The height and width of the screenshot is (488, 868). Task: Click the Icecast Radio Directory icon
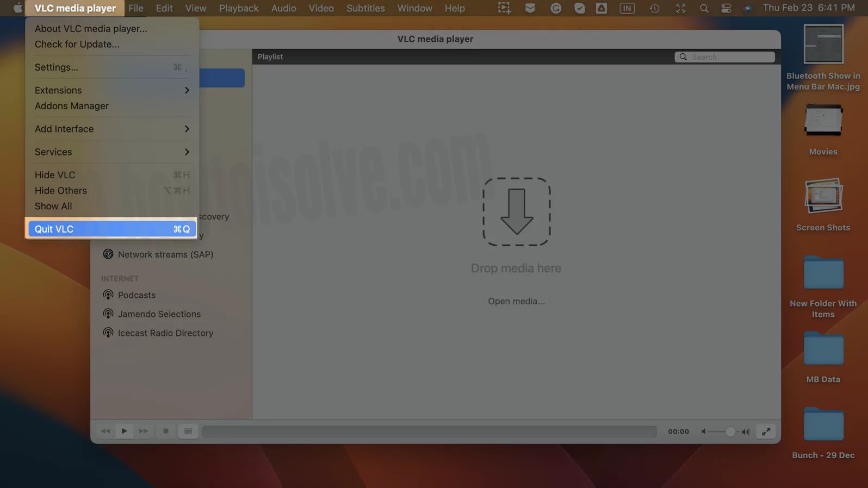tap(108, 333)
